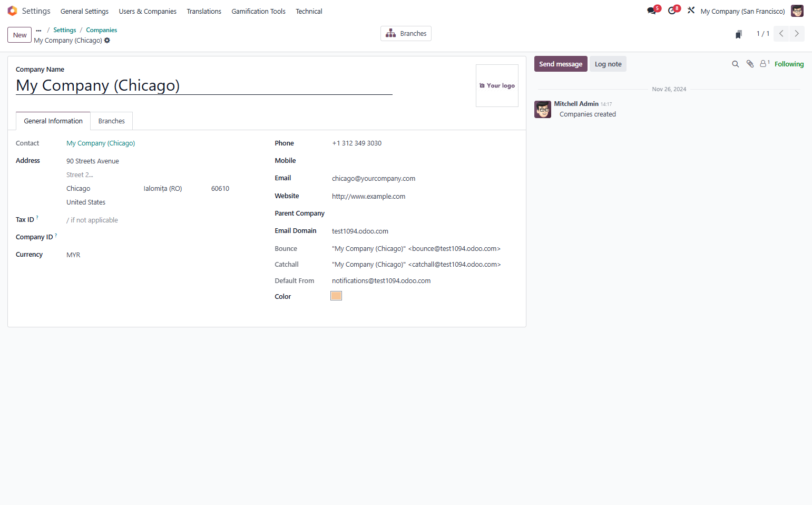Edit the Phone field +1 312 349 3030
The image size is (812, 505).
[424, 143]
